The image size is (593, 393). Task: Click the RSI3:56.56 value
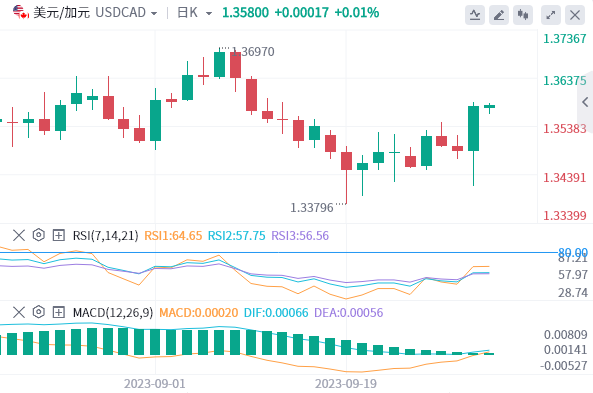[x=300, y=236]
